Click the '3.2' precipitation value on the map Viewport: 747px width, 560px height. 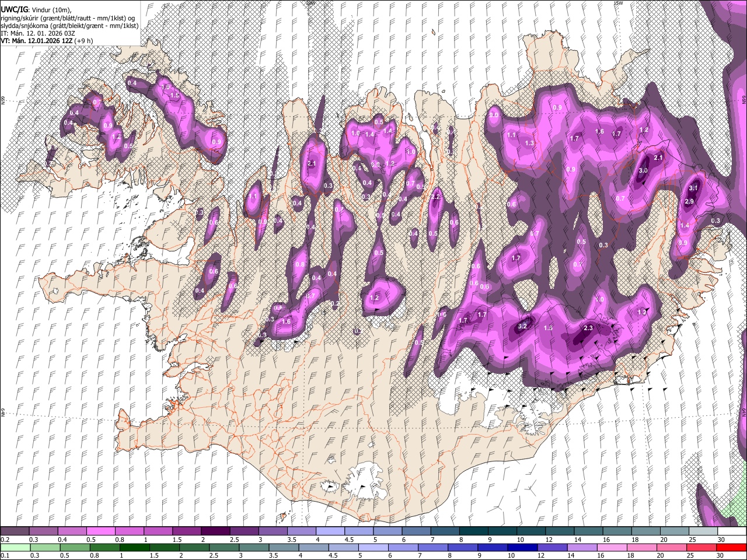coord(522,327)
